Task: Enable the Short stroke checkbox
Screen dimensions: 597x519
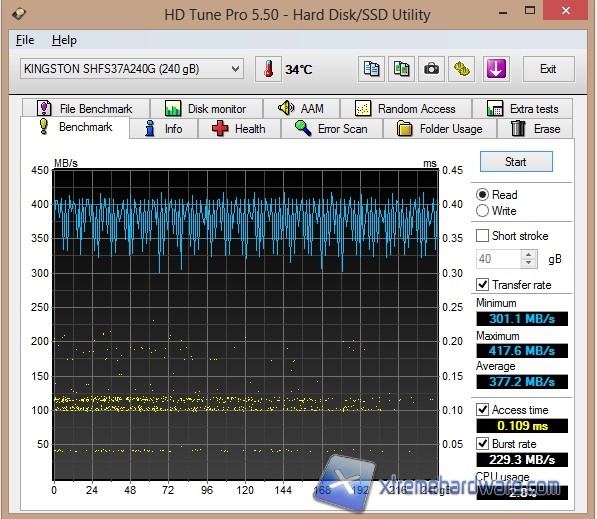Action: (482, 236)
